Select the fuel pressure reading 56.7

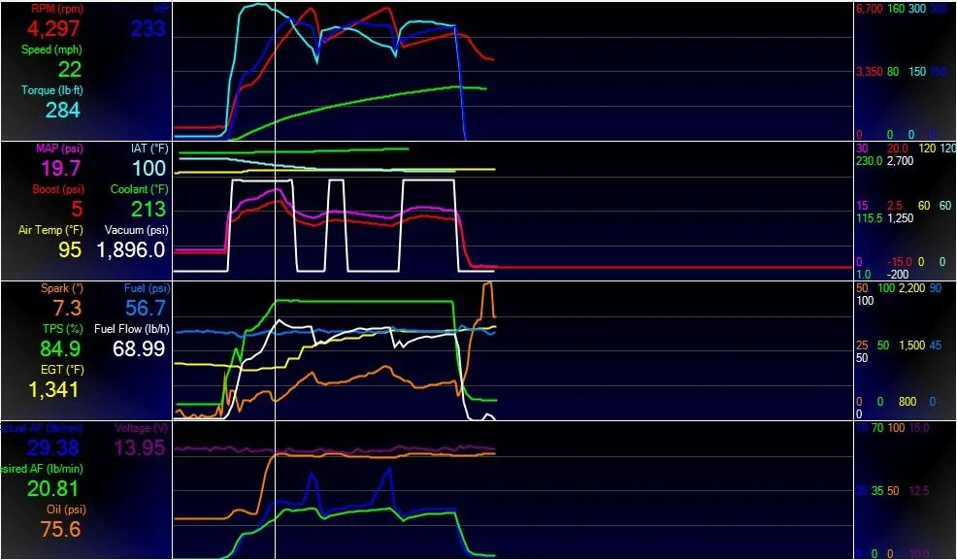pyautogui.click(x=146, y=308)
